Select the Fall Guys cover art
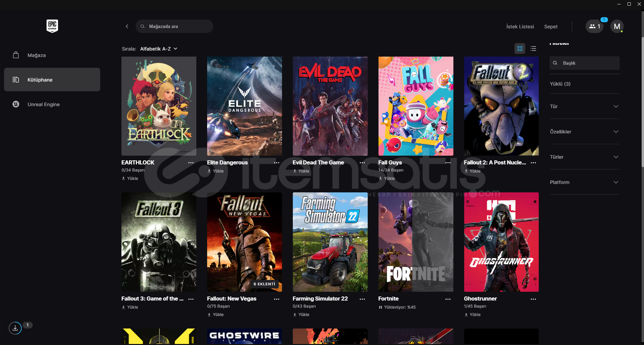The width and height of the screenshot is (644, 345). click(x=416, y=106)
